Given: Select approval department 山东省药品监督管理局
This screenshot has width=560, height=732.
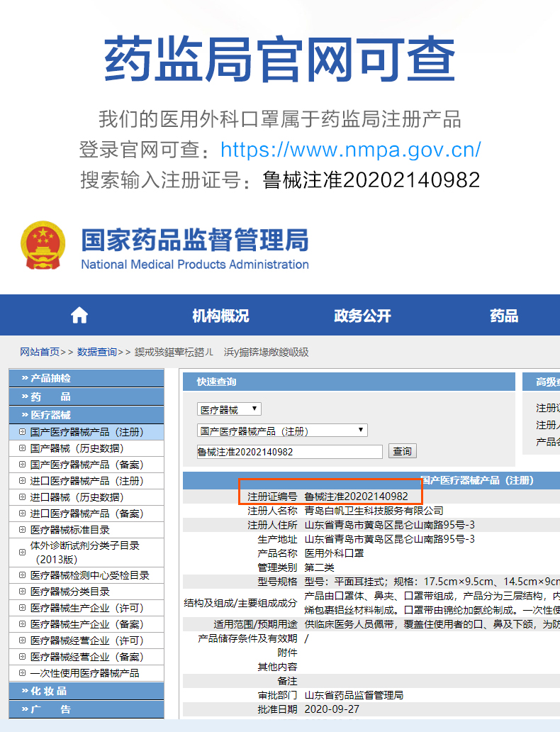Looking at the screenshot, I should click(354, 695).
